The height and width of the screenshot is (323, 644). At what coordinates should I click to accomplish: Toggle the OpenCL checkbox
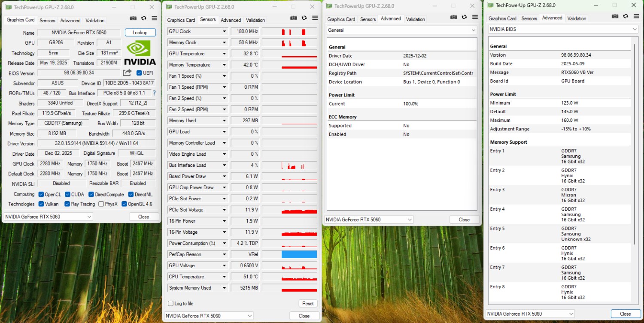pyautogui.click(x=41, y=194)
